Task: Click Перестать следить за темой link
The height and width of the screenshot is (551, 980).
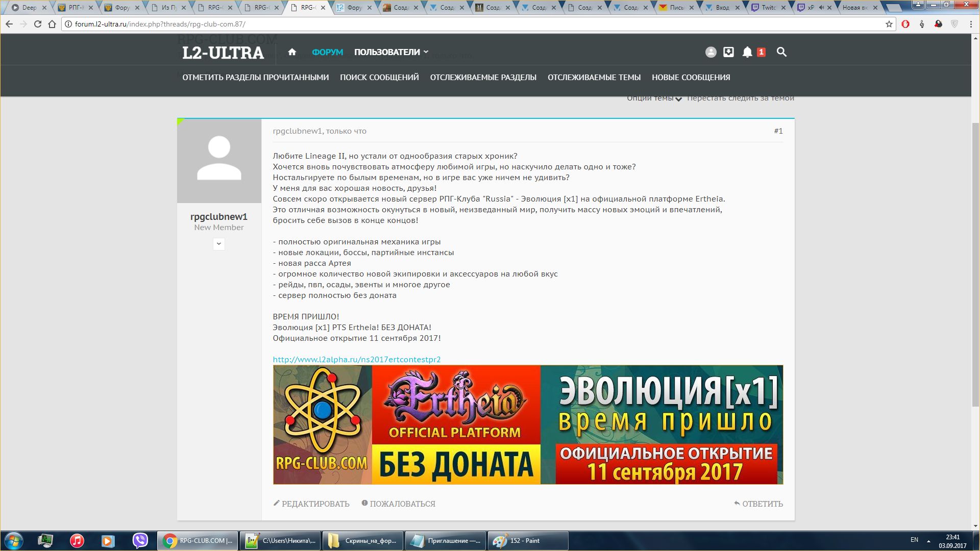Action: tap(741, 98)
